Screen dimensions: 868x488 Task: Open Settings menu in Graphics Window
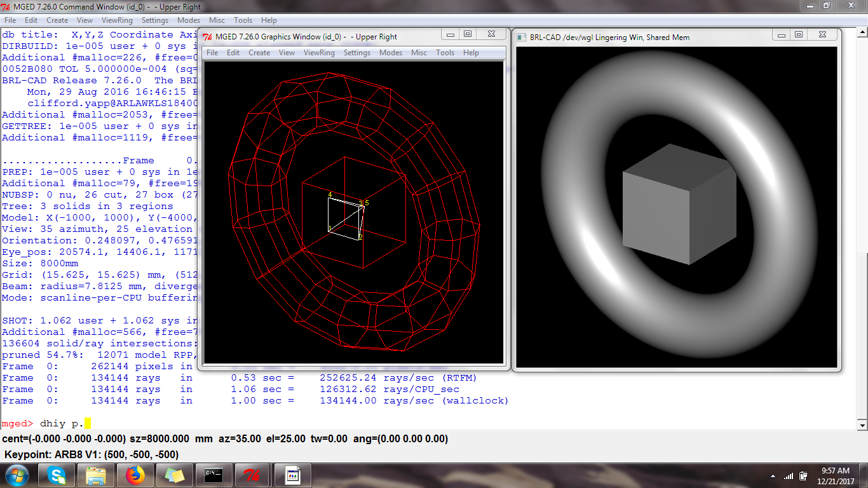pyautogui.click(x=357, y=53)
